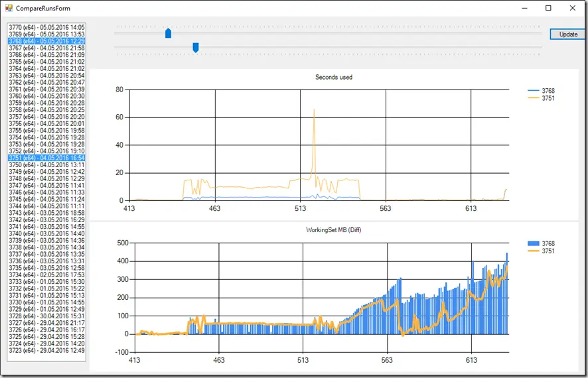Click the Update button
Screen dimensions: 588x378
(x=567, y=34)
